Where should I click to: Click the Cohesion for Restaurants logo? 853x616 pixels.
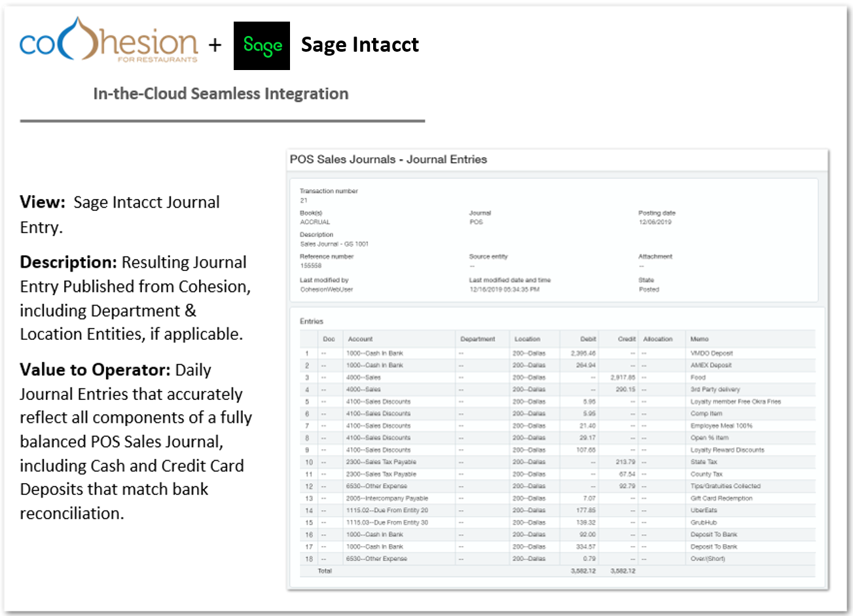click(x=109, y=41)
